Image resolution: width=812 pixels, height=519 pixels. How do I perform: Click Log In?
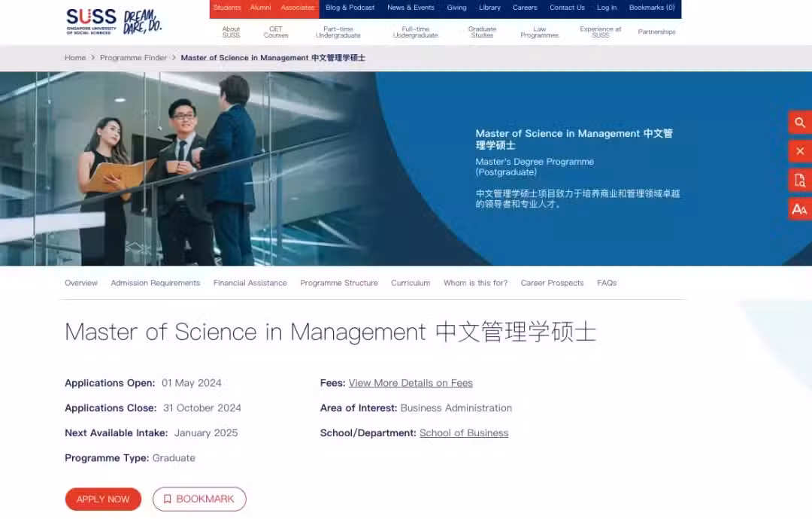[607, 8]
